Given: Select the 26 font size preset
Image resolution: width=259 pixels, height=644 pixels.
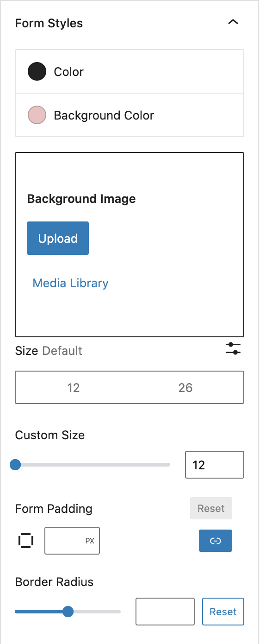Looking at the screenshot, I should [185, 387].
